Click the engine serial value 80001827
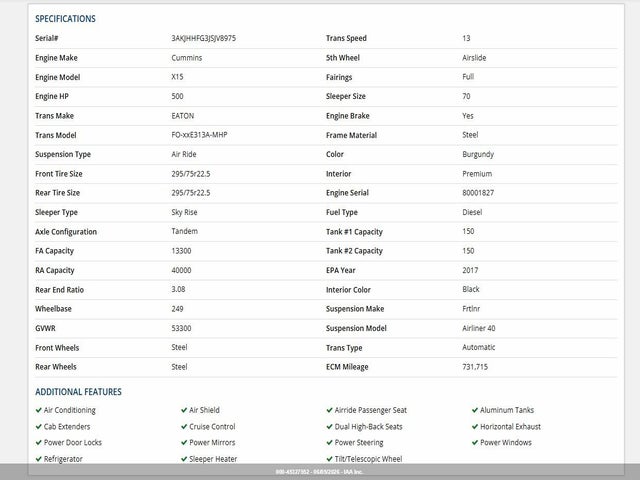 coord(478,193)
